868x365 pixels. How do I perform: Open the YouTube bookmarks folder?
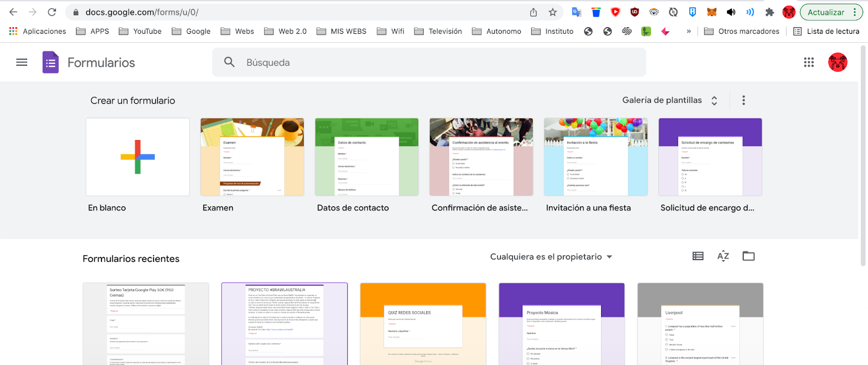[141, 32]
